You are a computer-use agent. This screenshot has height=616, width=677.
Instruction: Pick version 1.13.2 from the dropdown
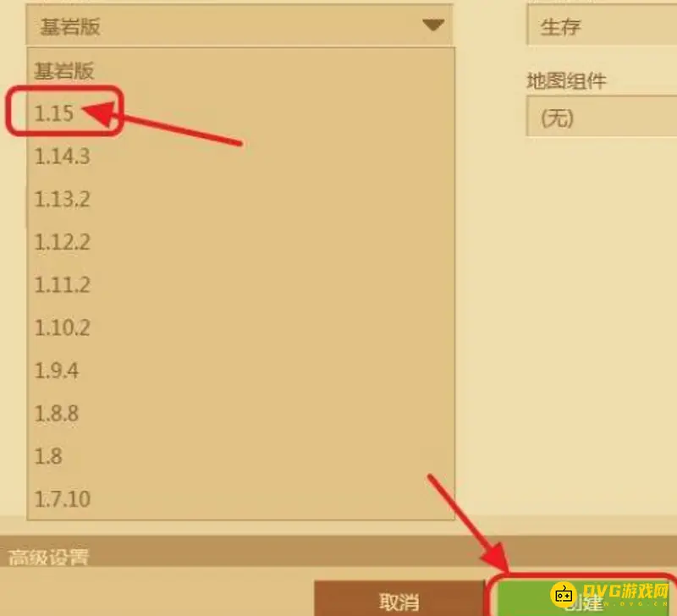point(240,199)
